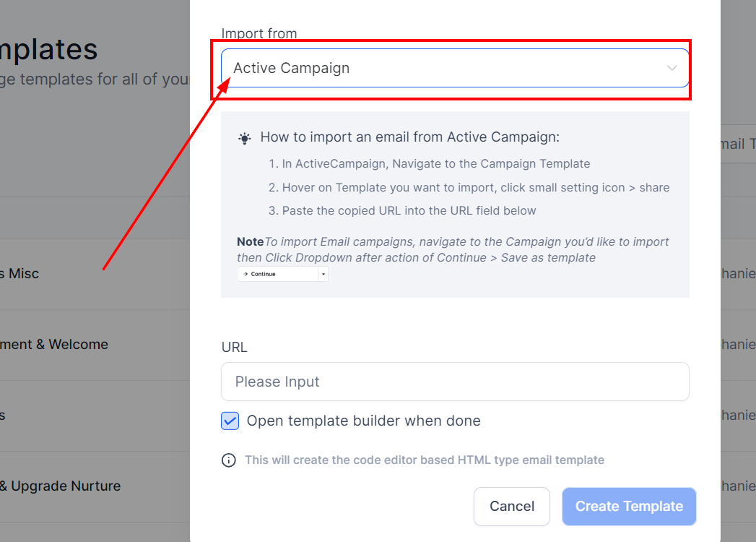756x542 pixels.
Task: Click the Create Template button
Action: point(629,507)
